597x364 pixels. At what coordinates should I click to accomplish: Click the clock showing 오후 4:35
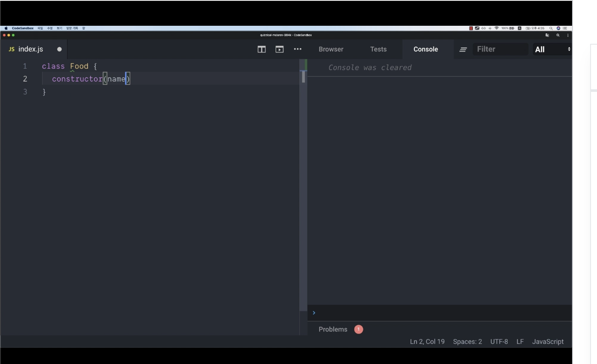pyautogui.click(x=535, y=28)
